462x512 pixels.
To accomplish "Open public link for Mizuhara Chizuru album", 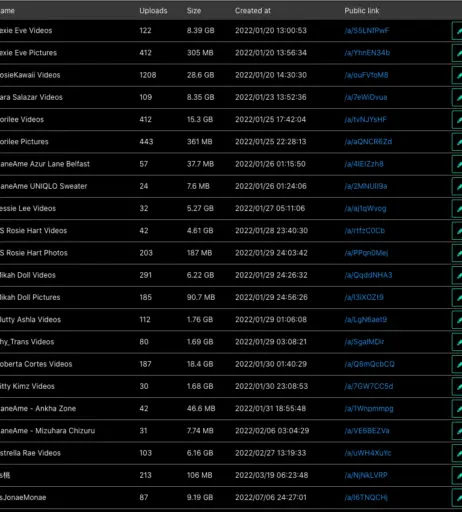I will [367, 431].
